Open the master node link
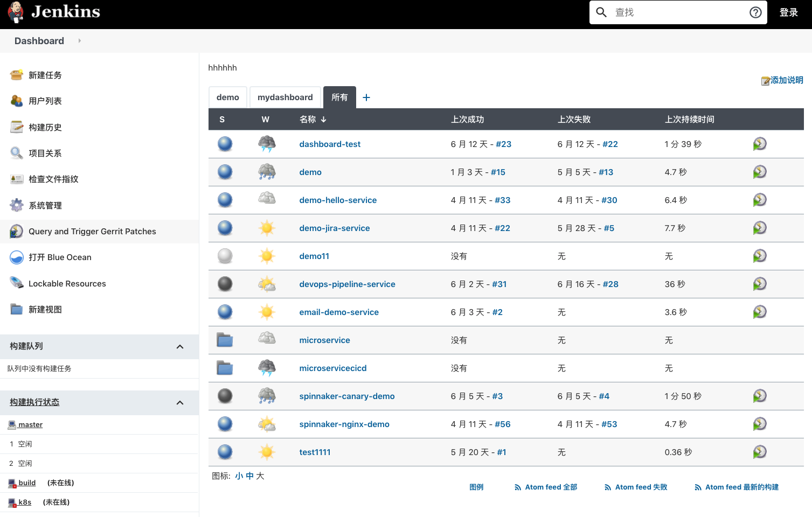This screenshot has width=812, height=517. click(30, 425)
